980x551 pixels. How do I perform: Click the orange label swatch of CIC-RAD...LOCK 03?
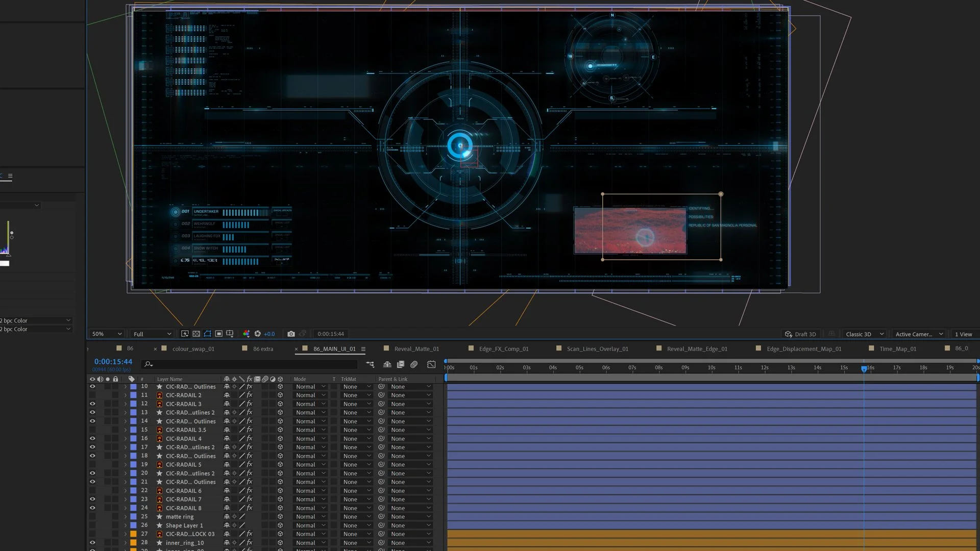point(133,534)
